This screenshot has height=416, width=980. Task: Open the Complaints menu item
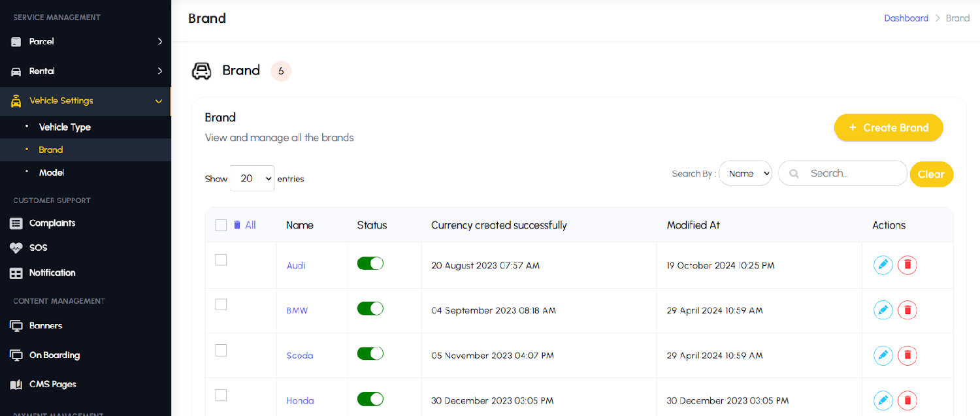pos(52,223)
